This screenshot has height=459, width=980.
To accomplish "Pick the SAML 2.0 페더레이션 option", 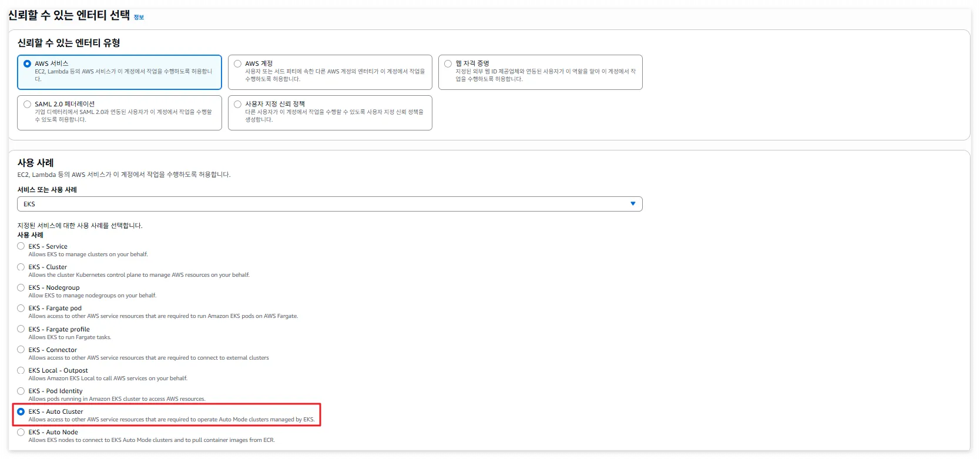I will [27, 104].
